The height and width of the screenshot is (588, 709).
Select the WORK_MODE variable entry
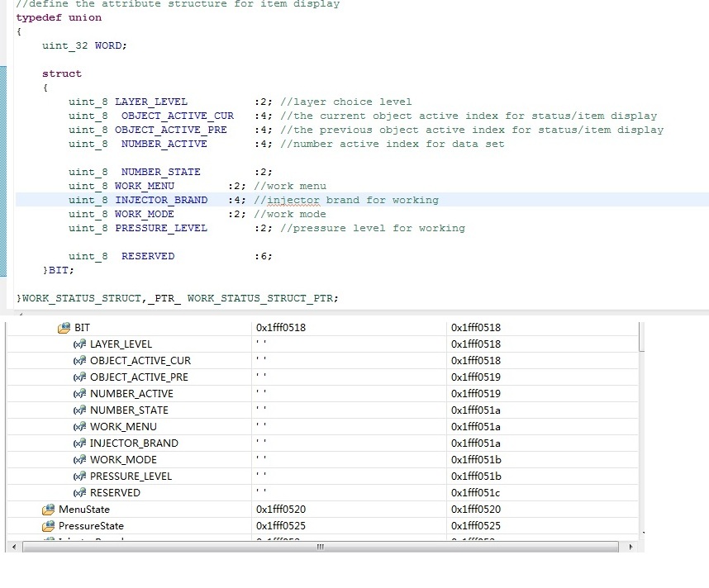coord(123,460)
